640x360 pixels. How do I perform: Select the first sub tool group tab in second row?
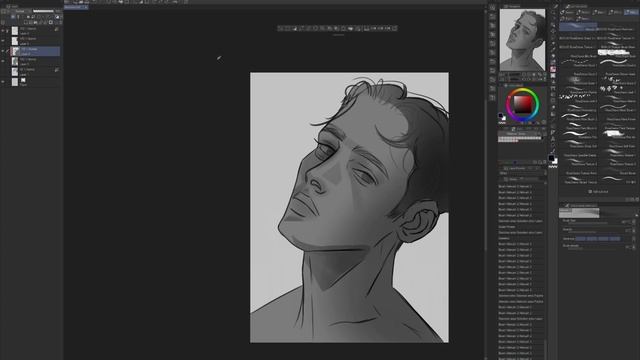point(567,18)
